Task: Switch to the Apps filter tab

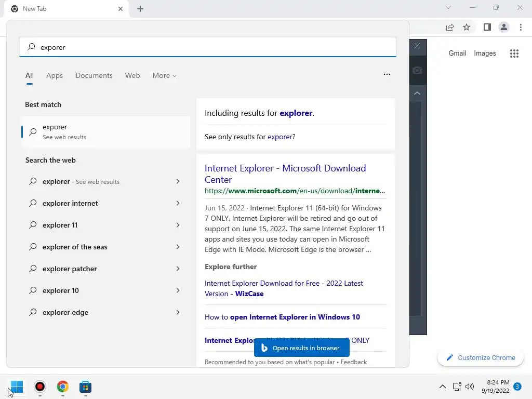Action: click(x=55, y=75)
